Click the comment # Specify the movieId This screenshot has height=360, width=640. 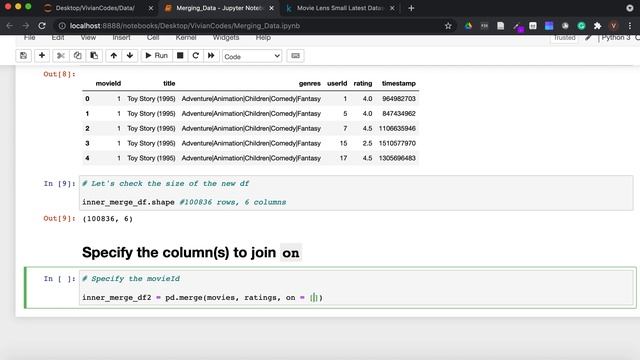[131, 279]
